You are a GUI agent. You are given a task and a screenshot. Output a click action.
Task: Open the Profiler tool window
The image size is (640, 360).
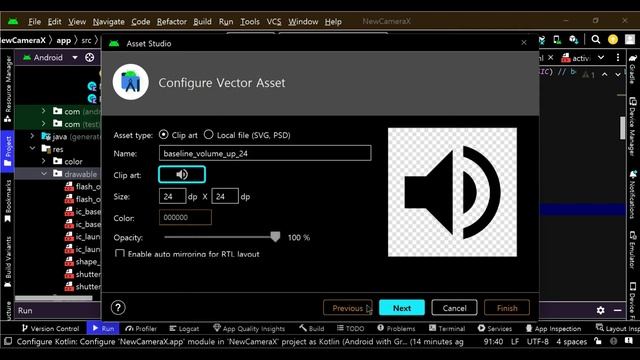tap(141, 328)
